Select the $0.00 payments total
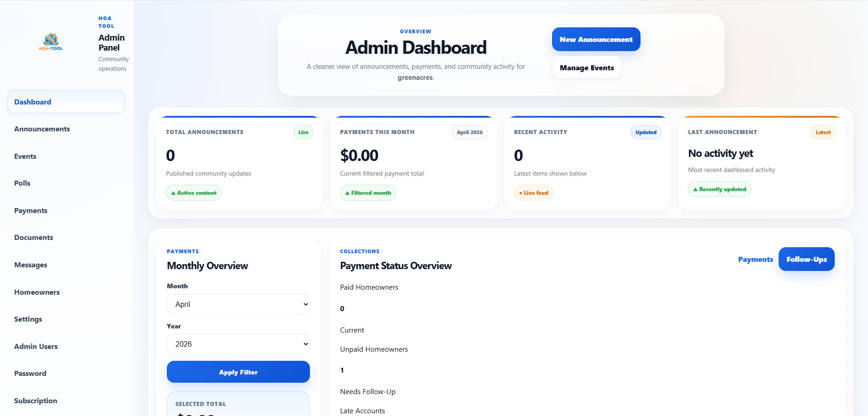 [x=359, y=156]
